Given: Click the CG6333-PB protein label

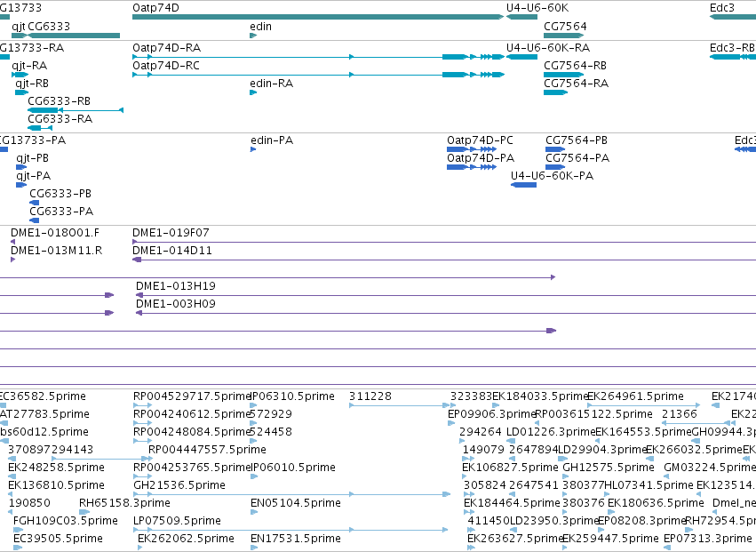Looking at the screenshot, I should click(60, 194).
